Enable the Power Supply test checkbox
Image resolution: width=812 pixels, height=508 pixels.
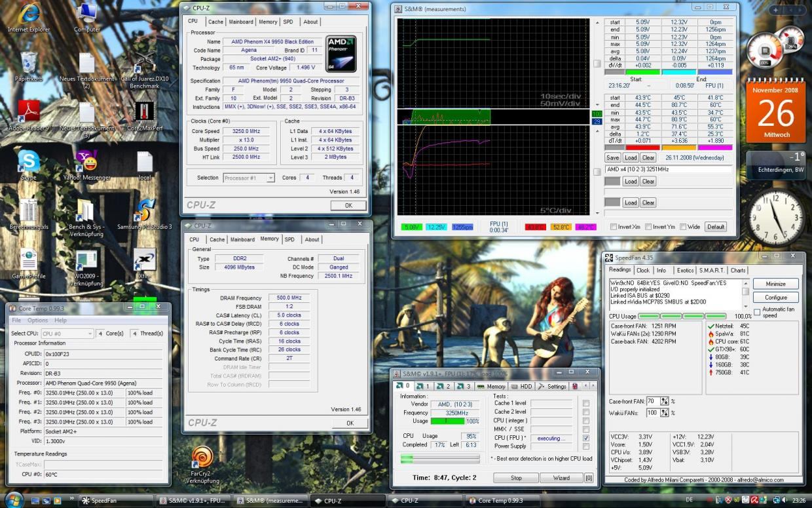click(x=586, y=446)
